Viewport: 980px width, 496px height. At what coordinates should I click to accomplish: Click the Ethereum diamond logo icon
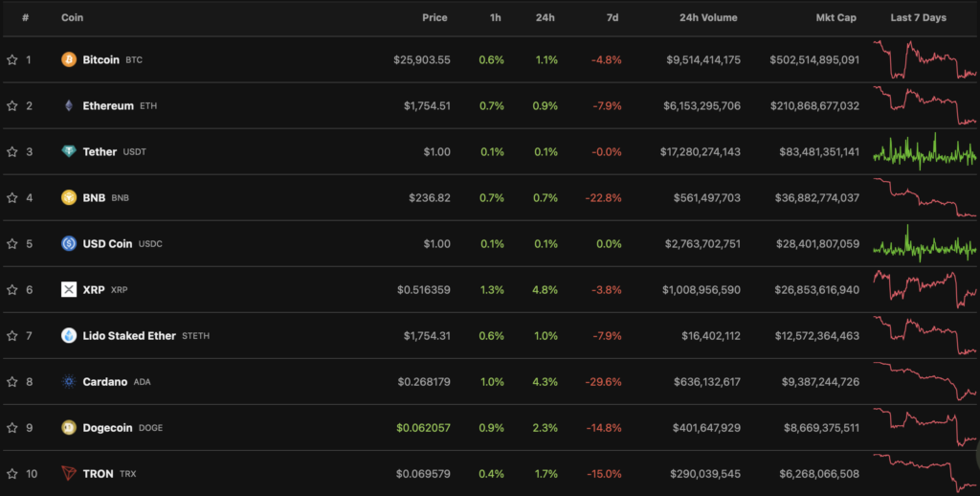point(69,105)
